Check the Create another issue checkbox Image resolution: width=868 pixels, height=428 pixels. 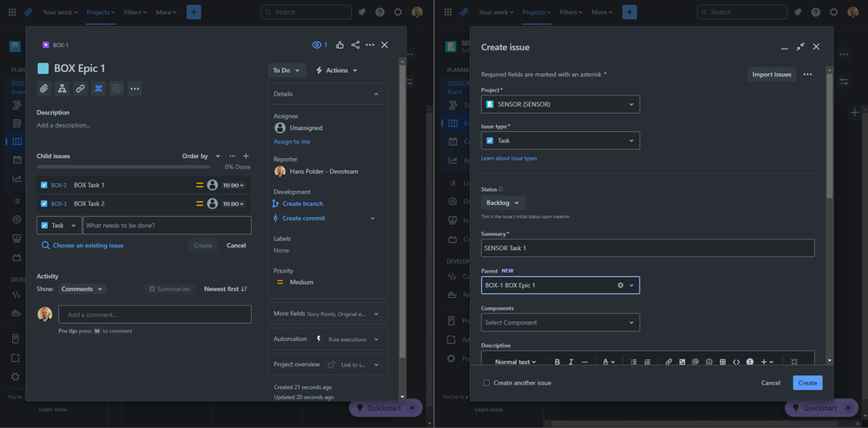pyautogui.click(x=487, y=383)
